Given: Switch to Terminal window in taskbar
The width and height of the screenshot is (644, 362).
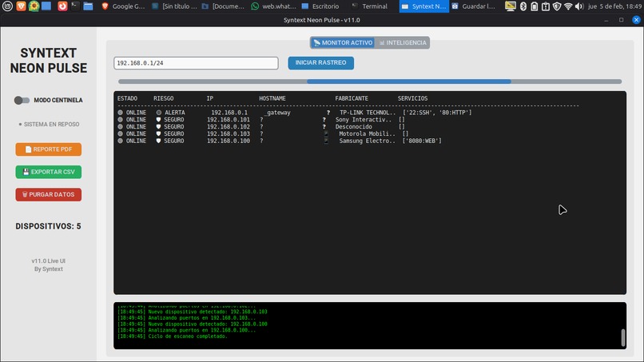Looking at the screenshot, I should pos(370,6).
